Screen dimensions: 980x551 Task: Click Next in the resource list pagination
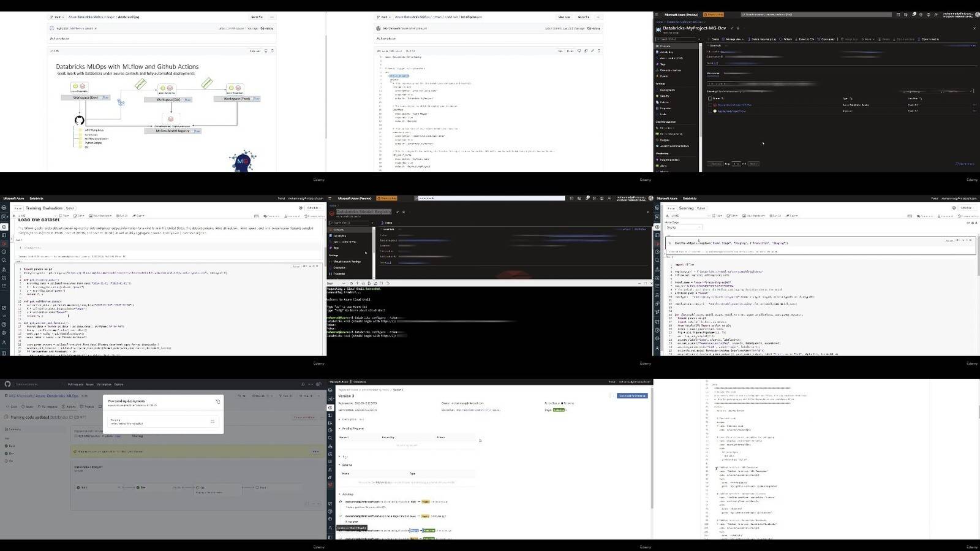[753, 164]
